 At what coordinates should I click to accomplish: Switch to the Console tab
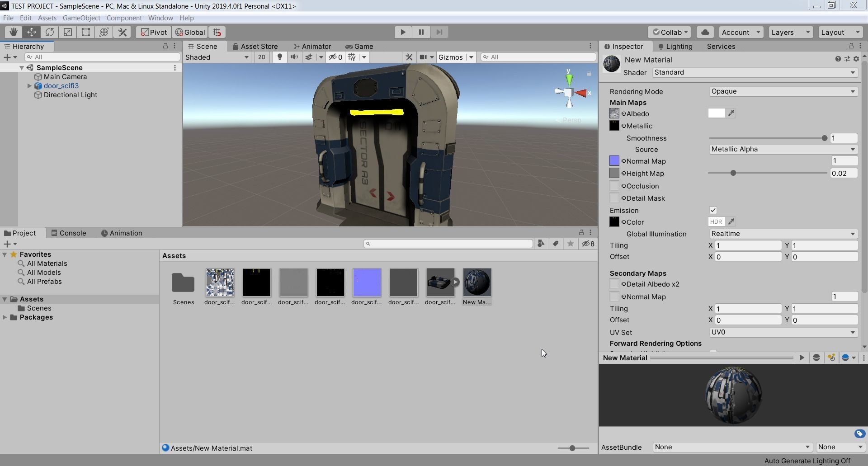[68, 233]
